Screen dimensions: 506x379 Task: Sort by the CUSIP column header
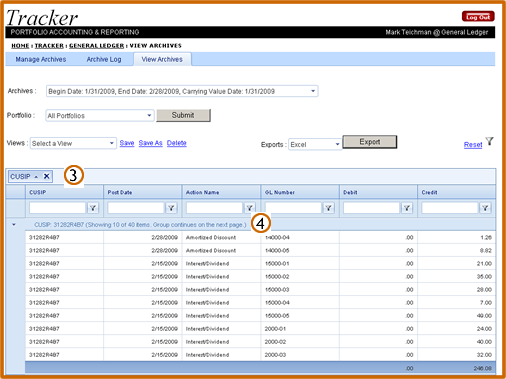38,193
